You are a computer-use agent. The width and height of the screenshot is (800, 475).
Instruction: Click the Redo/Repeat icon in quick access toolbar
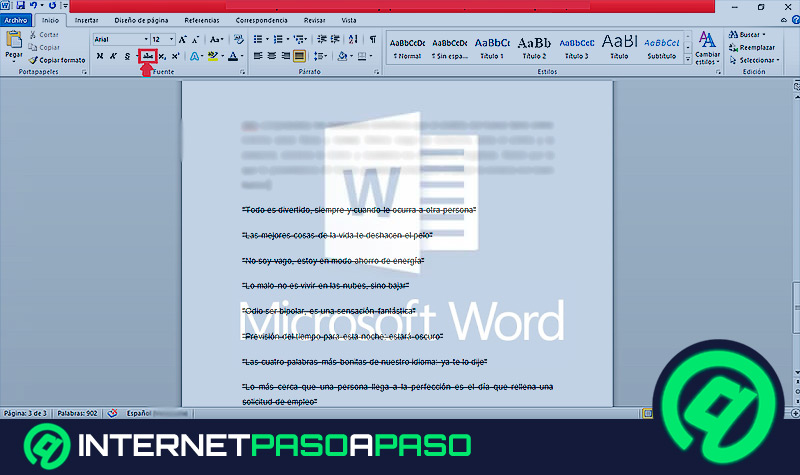pyautogui.click(x=52, y=5)
